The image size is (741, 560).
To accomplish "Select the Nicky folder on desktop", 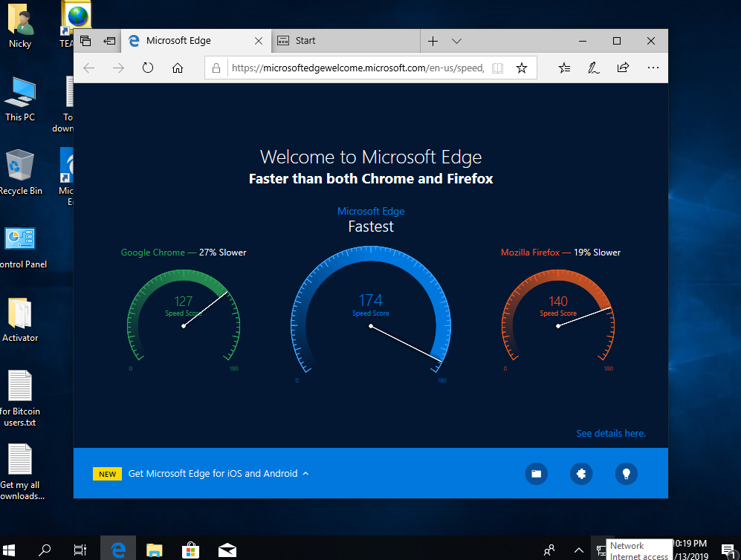I will (20, 26).
